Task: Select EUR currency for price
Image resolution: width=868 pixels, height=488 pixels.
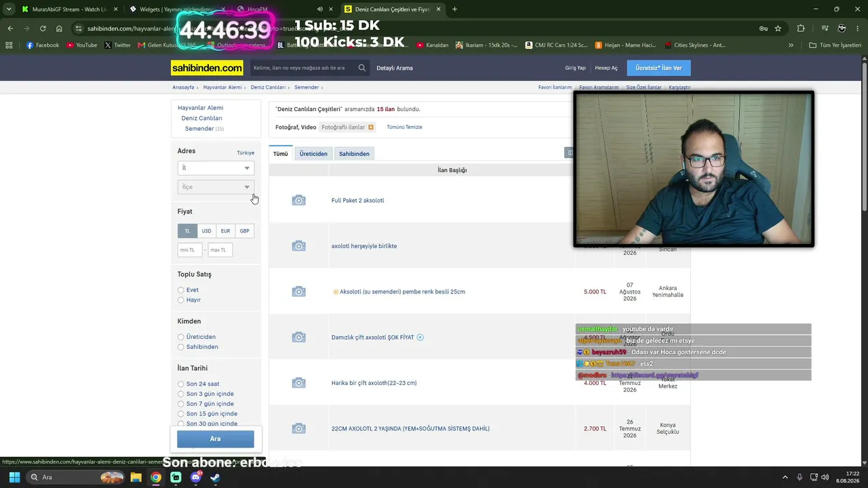Action: pos(225,231)
